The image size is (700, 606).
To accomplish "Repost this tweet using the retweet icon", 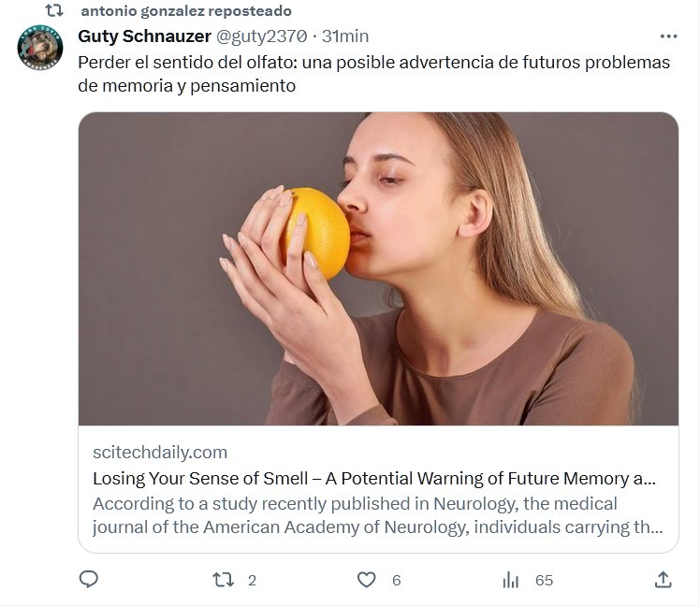I will click(x=224, y=580).
